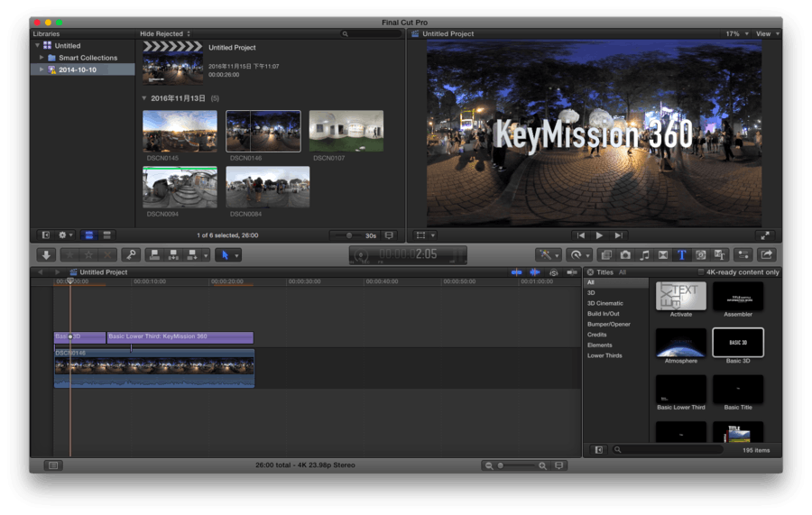This screenshot has height=515, width=812.
Task: Open the clip appearance options in browser
Action: [389, 235]
